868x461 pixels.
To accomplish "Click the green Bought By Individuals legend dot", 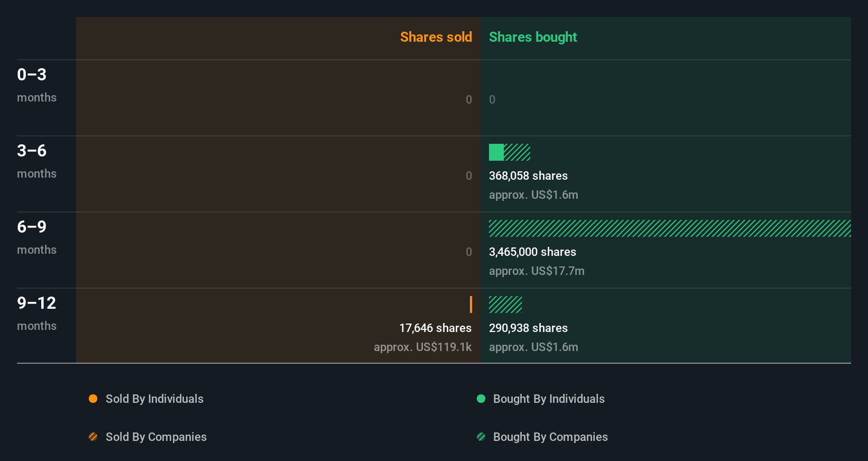I will tap(481, 399).
